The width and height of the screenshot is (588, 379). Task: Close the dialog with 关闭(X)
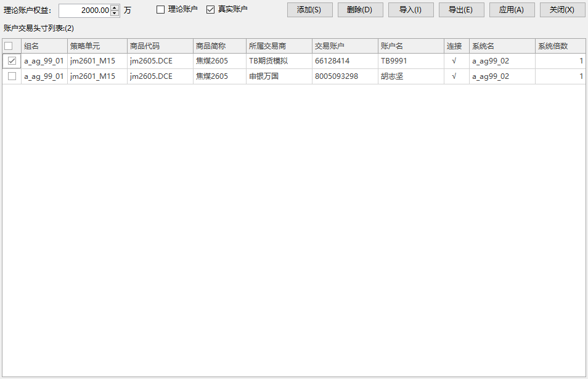tap(562, 10)
